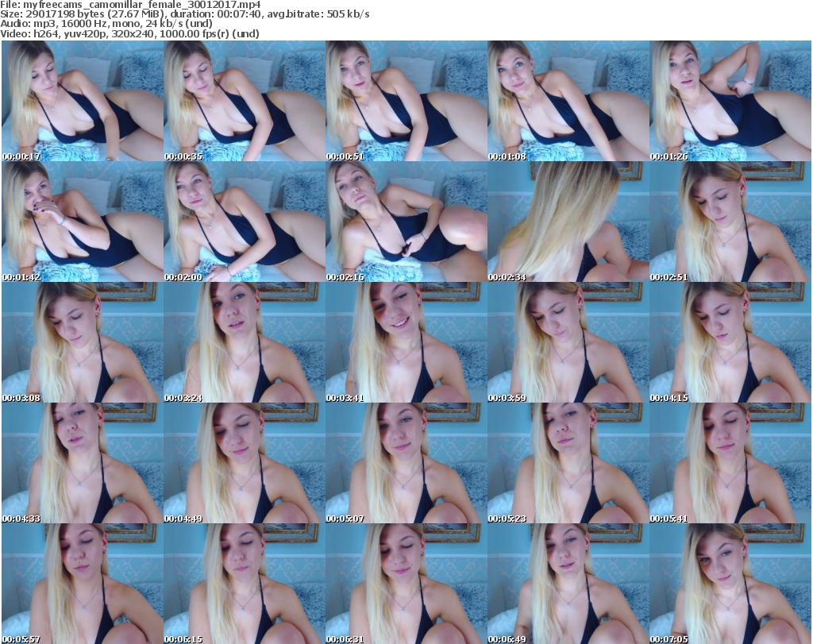The height and width of the screenshot is (644, 813).
Task: Select the thumbnail stamped 00:00:35
Action: (x=245, y=101)
